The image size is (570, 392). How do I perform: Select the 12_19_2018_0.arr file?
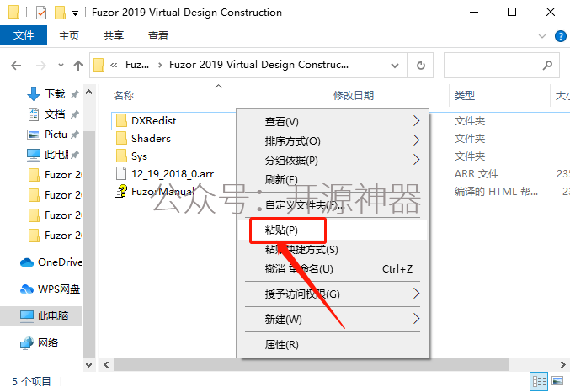tap(173, 174)
